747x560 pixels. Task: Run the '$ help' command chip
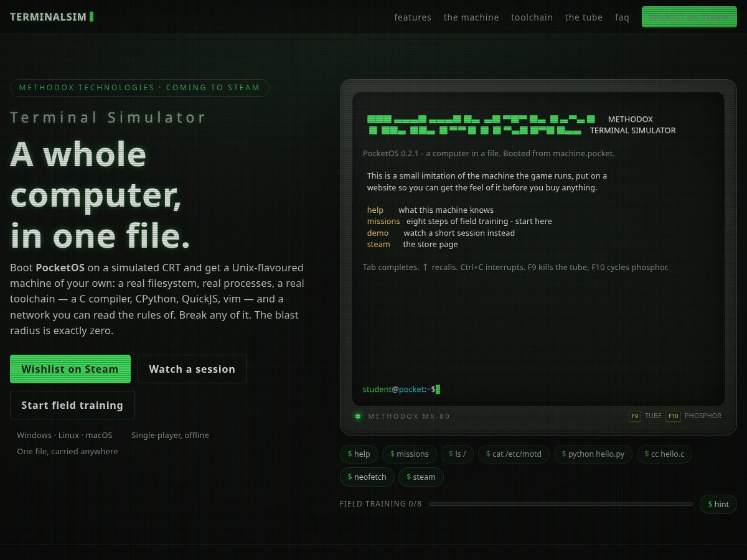click(x=359, y=454)
